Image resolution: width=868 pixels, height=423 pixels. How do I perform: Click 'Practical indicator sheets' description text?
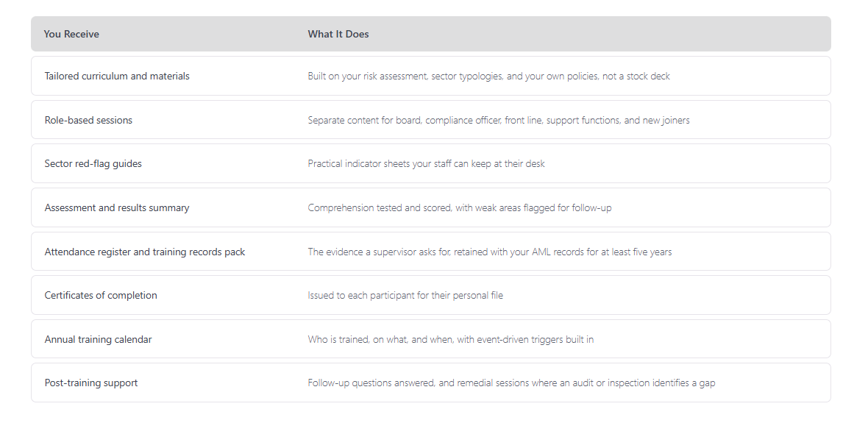point(426,163)
